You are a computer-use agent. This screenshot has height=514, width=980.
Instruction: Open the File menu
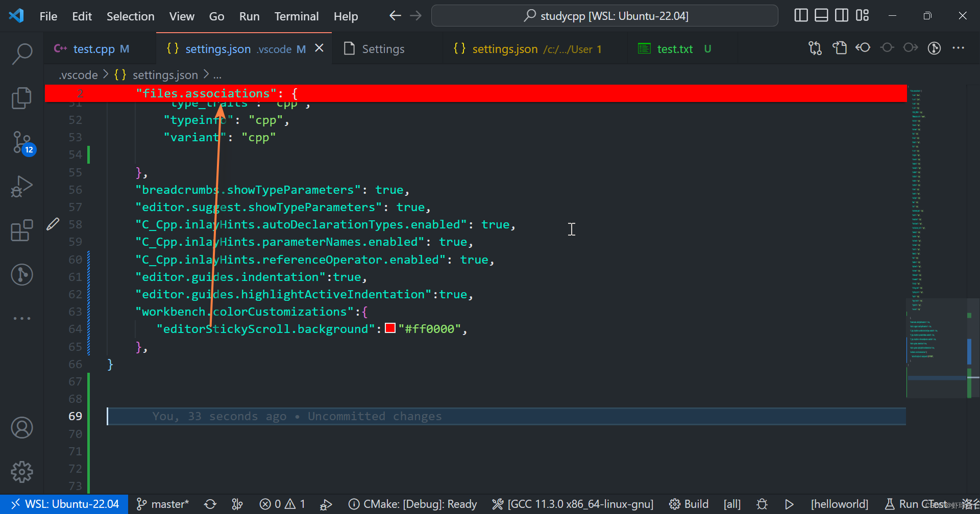[x=48, y=16]
